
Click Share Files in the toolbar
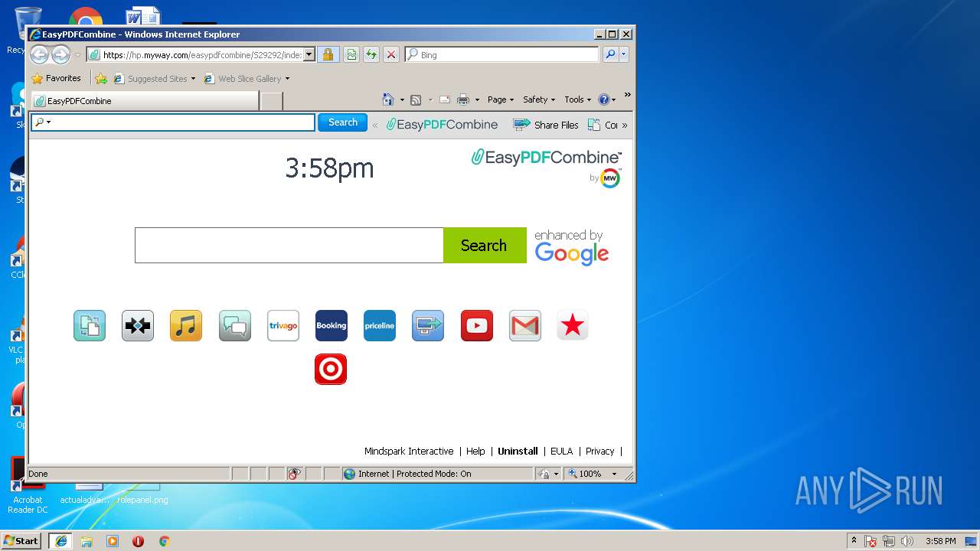pyautogui.click(x=546, y=125)
